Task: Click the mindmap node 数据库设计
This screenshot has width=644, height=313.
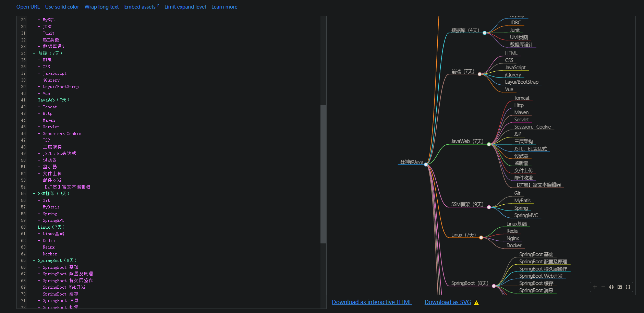Action: coord(521,45)
